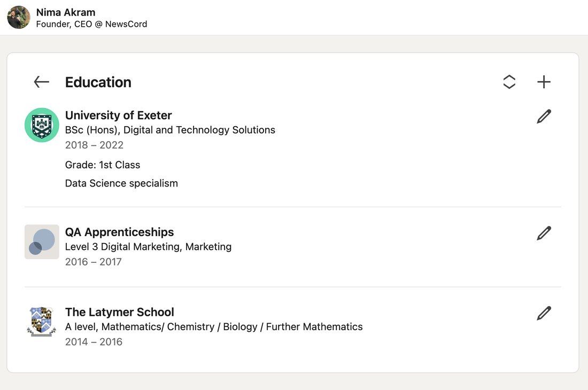Edit The Latymer School entry
The image size is (588, 390).
pos(544,313)
